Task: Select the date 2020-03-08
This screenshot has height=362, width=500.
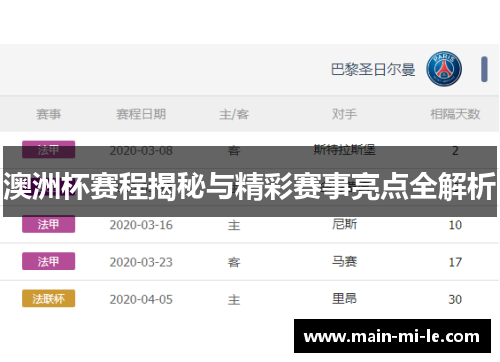Action: (141, 151)
